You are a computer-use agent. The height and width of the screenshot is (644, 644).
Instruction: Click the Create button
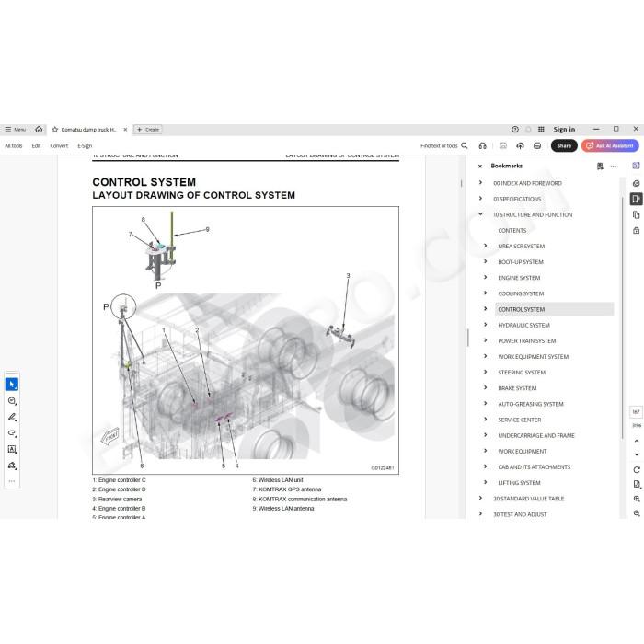pyautogui.click(x=148, y=130)
